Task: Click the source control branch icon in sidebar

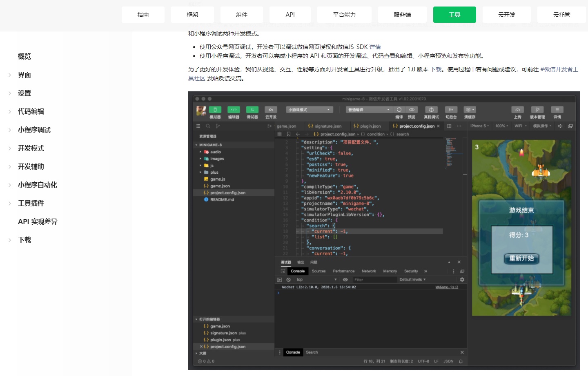Action: (218, 126)
